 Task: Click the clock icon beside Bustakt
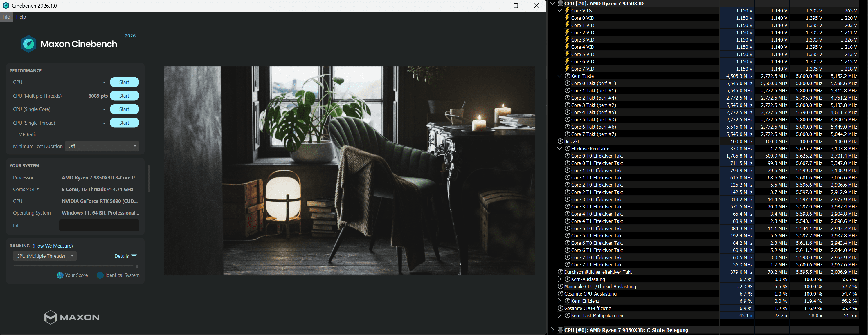pyautogui.click(x=560, y=141)
